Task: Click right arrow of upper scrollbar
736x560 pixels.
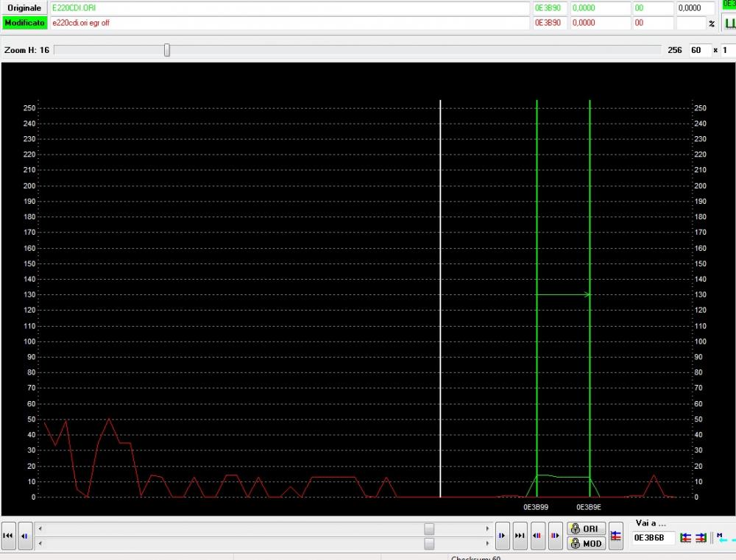Action: tap(487, 528)
